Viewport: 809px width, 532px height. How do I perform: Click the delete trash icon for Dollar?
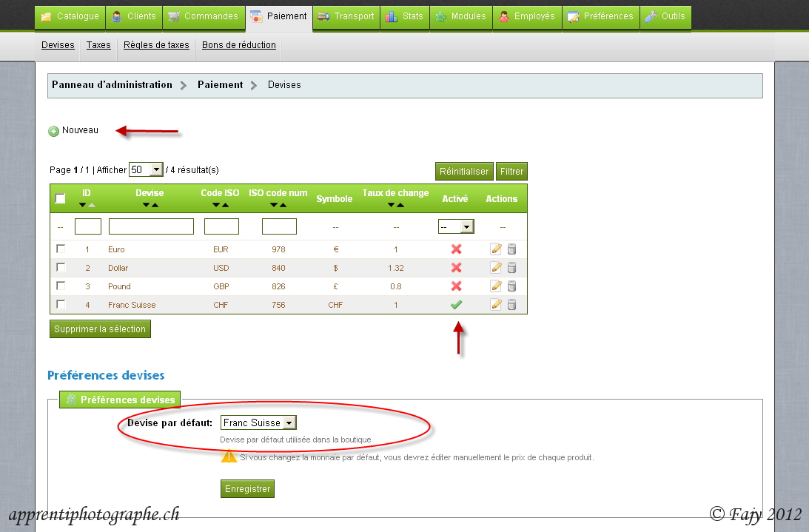coord(511,268)
